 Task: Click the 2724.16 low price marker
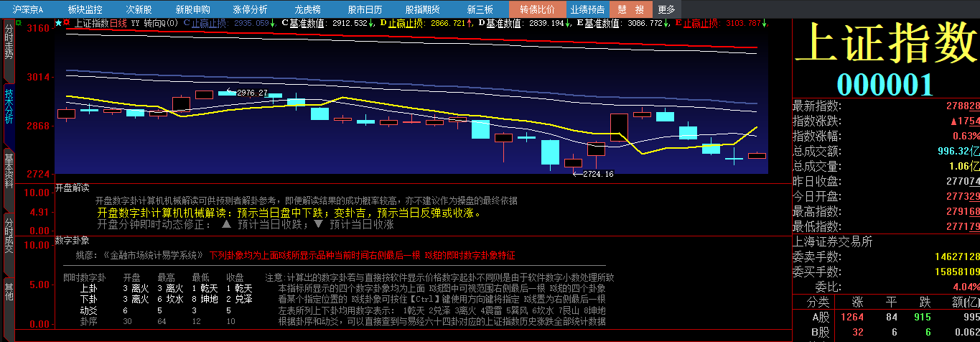point(598,174)
